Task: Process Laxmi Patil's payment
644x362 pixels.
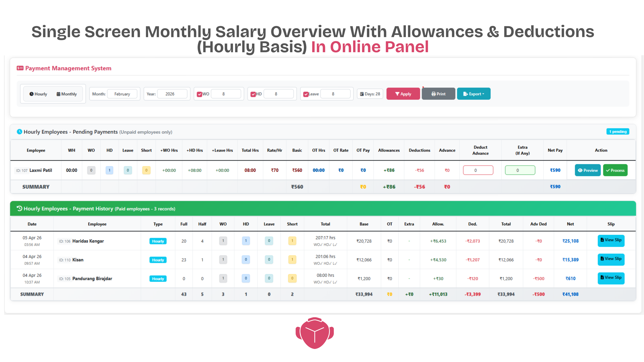Action: pyautogui.click(x=615, y=170)
